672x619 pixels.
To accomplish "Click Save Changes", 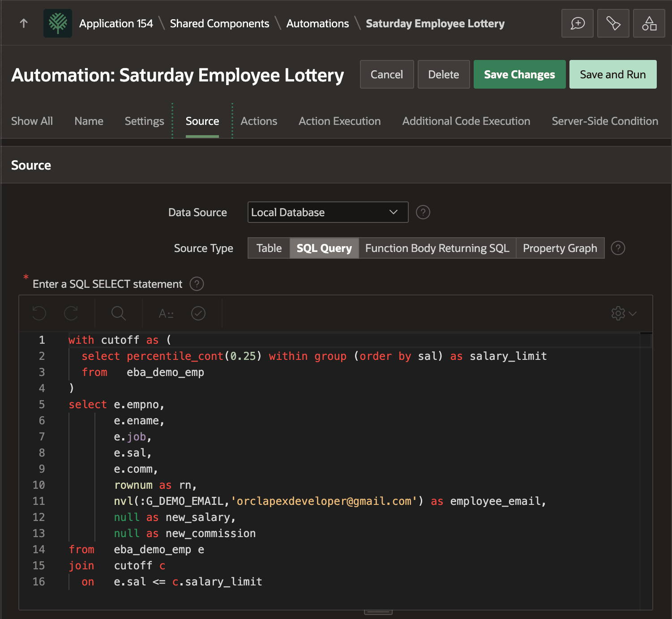I will click(x=519, y=74).
